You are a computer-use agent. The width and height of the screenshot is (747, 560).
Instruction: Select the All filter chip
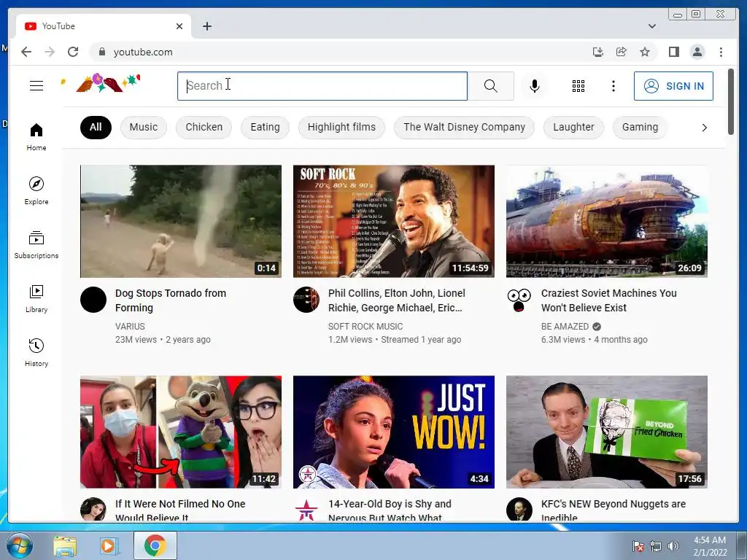click(x=96, y=127)
